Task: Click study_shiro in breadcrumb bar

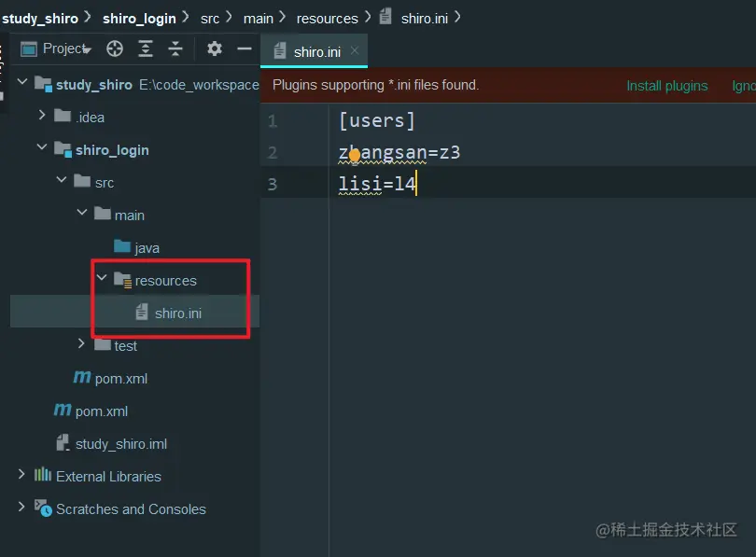Action: click(x=40, y=19)
